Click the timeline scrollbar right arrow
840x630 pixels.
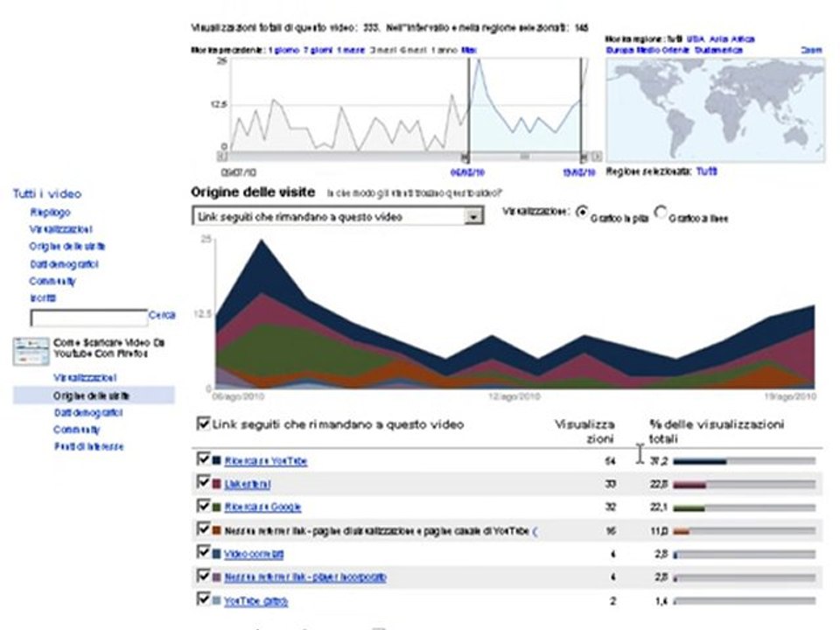(597, 157)
